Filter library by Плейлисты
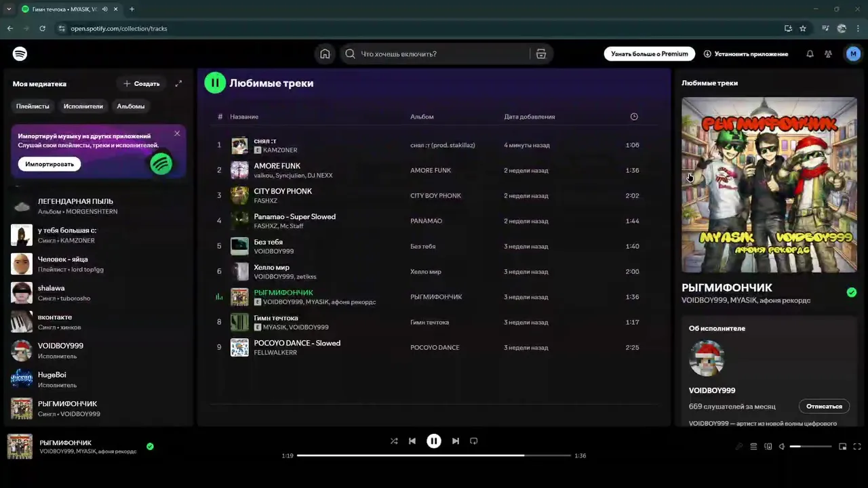 pyautogui.click(x=33, y=106)
